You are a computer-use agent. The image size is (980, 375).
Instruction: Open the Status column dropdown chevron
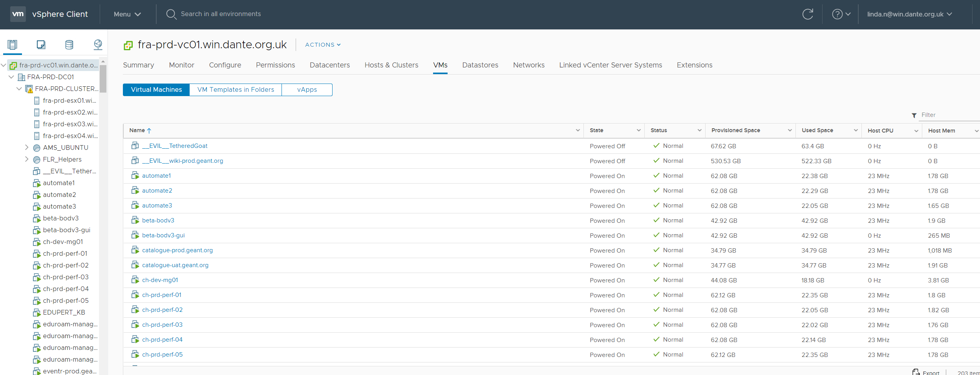[699, 130]
